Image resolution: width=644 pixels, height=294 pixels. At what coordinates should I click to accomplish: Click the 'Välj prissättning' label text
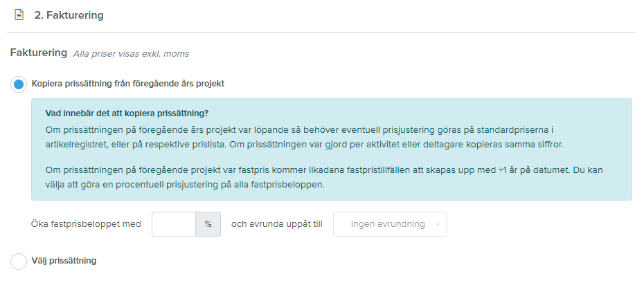(64, 261)
